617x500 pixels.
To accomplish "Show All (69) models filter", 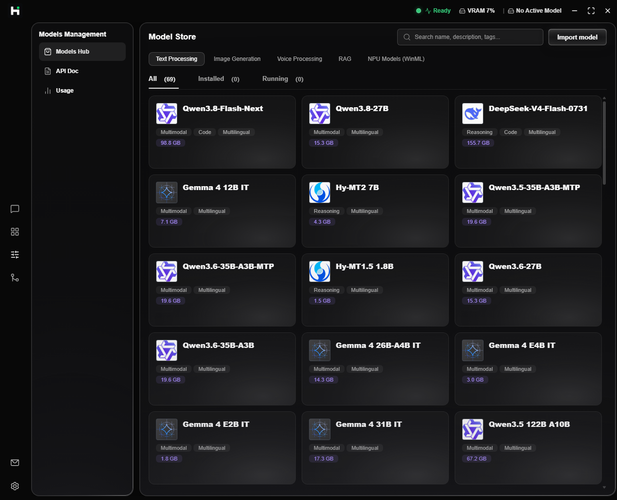I will pyautogui.click(x=162, y=79).
